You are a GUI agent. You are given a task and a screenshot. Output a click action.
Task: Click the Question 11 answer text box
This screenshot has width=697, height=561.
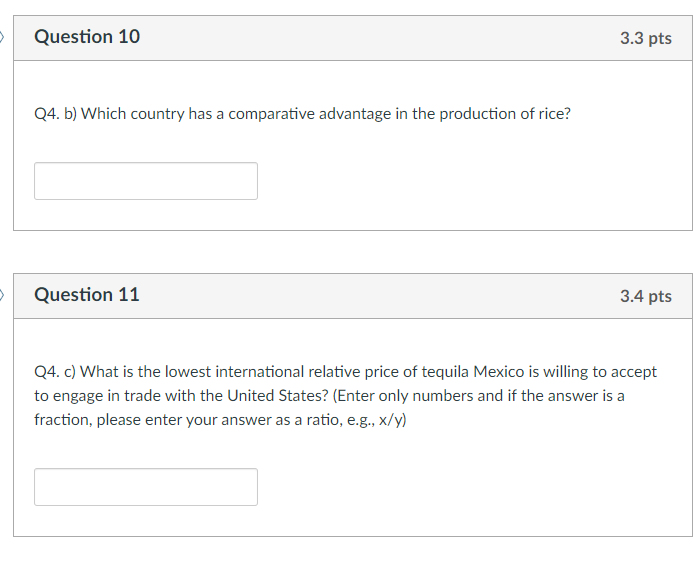click(146, 487)
